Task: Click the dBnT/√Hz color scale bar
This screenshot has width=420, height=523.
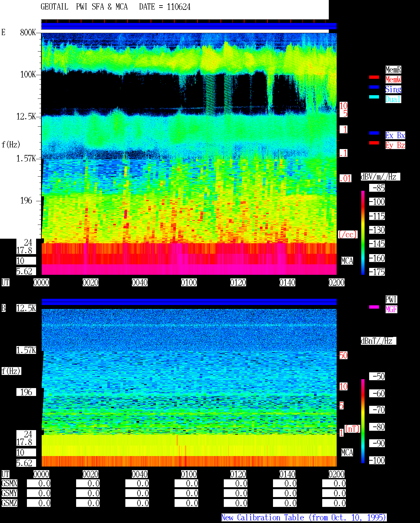Action: pos(363,421)
